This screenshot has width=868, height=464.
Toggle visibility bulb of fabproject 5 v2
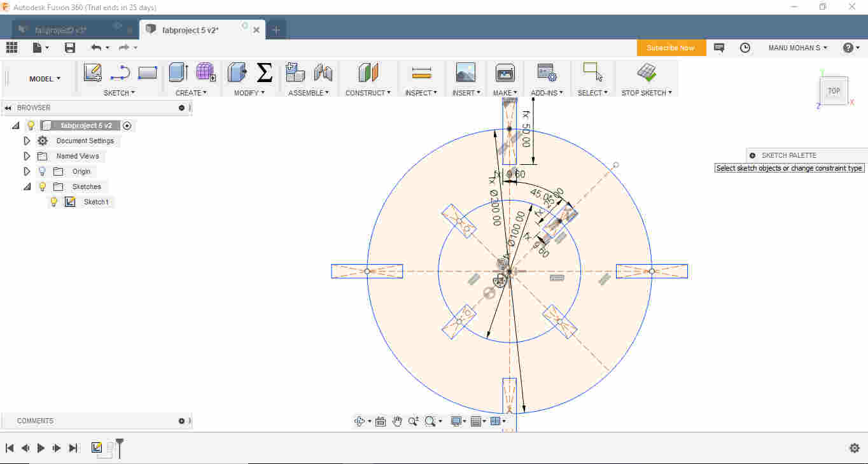click(x=31, y=125)
